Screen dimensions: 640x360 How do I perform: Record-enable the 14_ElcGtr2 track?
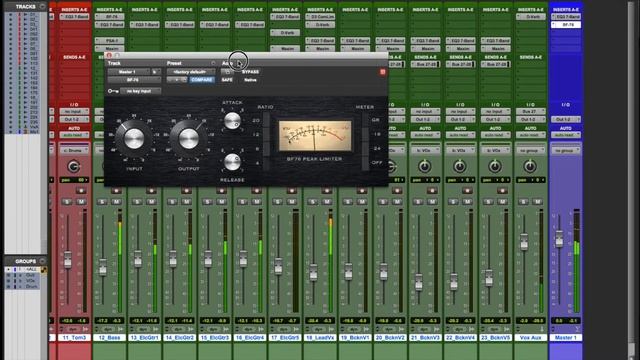tap(187, 191)
